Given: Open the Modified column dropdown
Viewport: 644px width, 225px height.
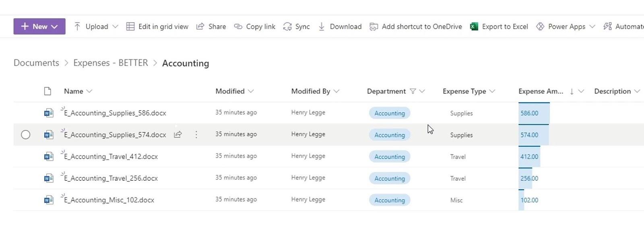Looking at the screenshot, I should click(251, 92).
